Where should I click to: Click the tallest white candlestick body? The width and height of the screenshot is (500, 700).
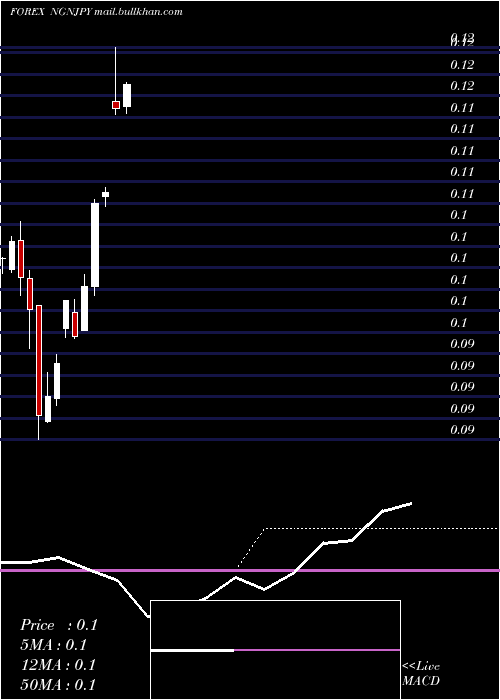95,245
